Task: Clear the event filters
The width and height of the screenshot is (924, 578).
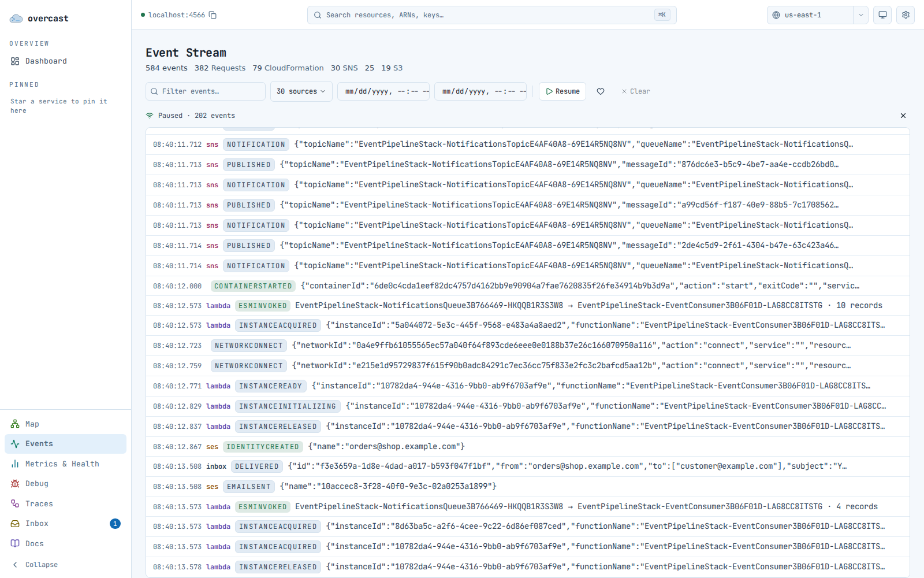Action: click(636, 91)
